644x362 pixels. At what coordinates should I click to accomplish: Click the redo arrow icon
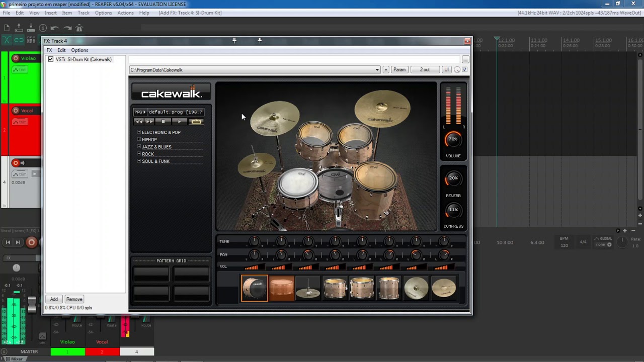click(x=67, y=28)
